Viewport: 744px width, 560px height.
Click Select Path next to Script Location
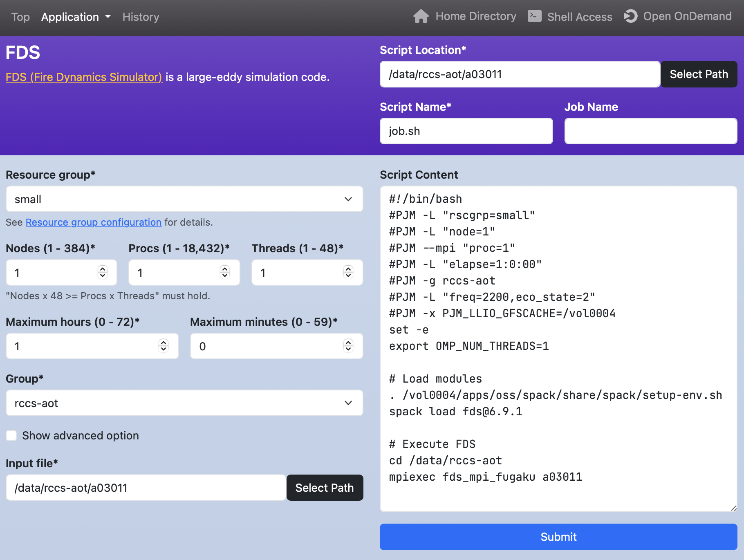[699, 74]
